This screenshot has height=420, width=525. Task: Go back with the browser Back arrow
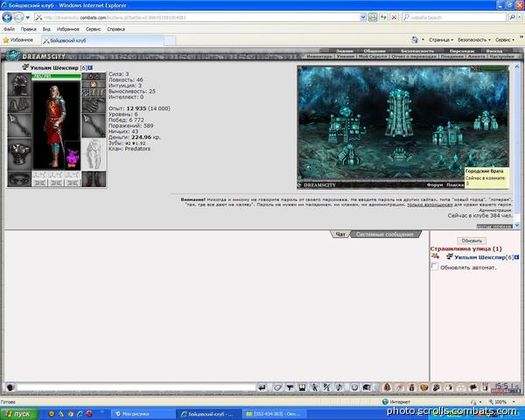7,17
